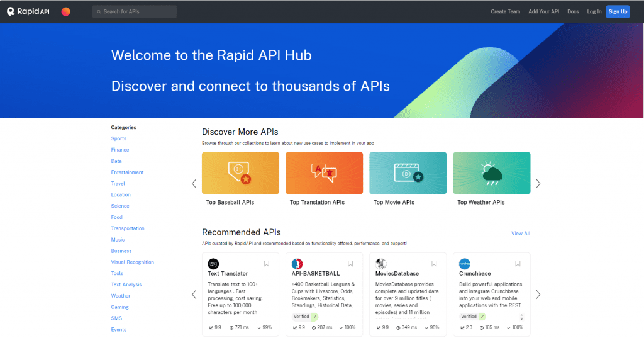Click latency clock icon showing 165 ms
644x338 pixels.
click(x=482, y=328)
